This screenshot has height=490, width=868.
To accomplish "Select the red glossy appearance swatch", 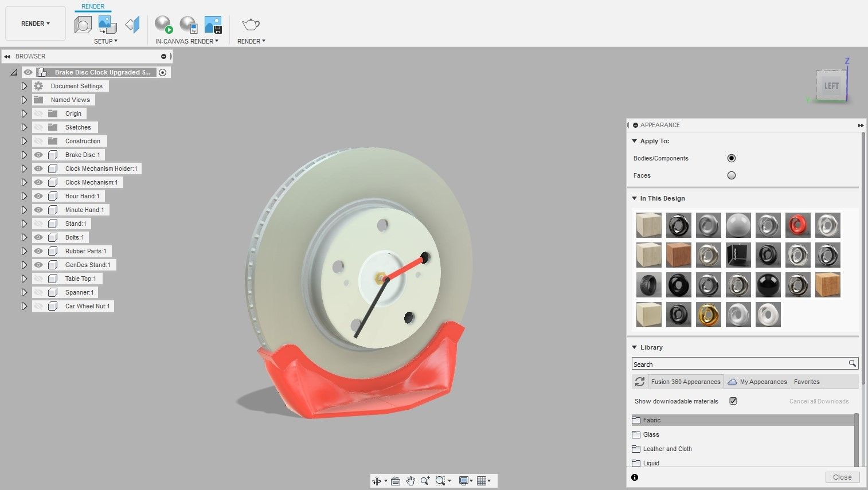I will pyautogui.click(x=797, y=225).
